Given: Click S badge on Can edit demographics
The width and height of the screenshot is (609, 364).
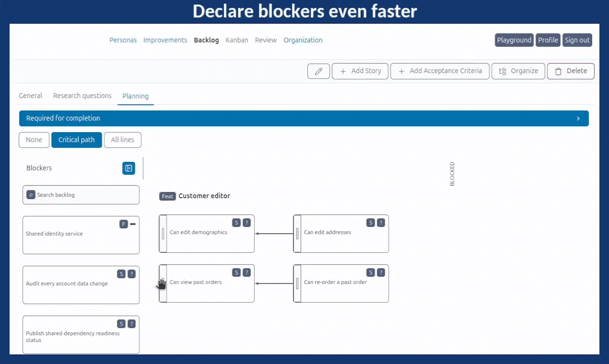Looking at the screenshot, I should point(236,223).
